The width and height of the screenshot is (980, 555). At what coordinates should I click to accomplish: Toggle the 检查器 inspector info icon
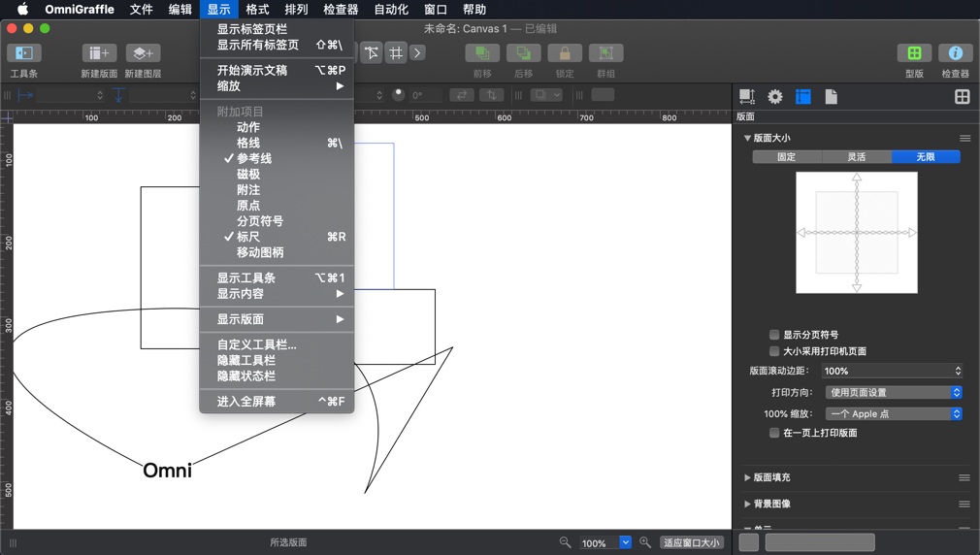coord(955,53)
